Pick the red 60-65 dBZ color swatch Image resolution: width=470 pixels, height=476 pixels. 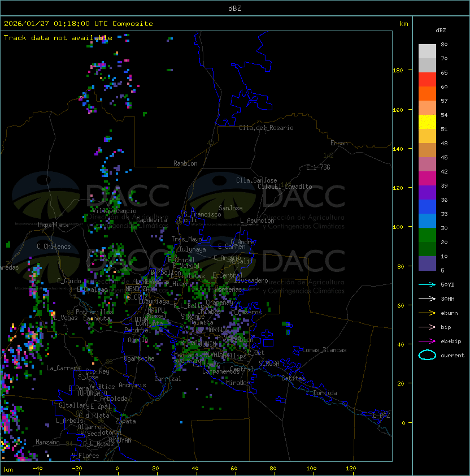(x=427, y=79)
